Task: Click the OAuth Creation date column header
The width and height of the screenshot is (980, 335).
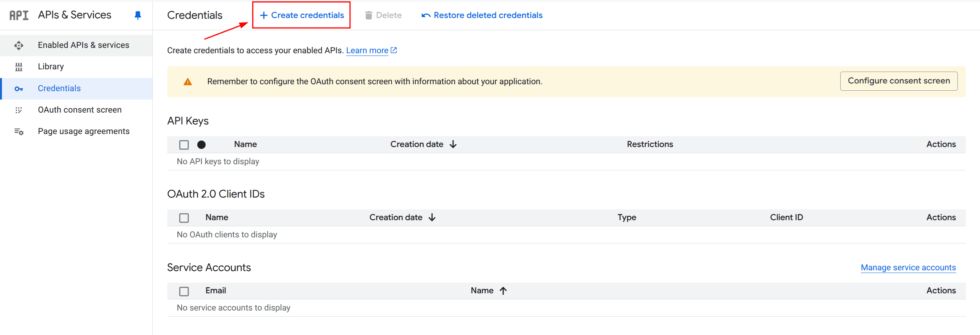Action: (x=396, y=217)
